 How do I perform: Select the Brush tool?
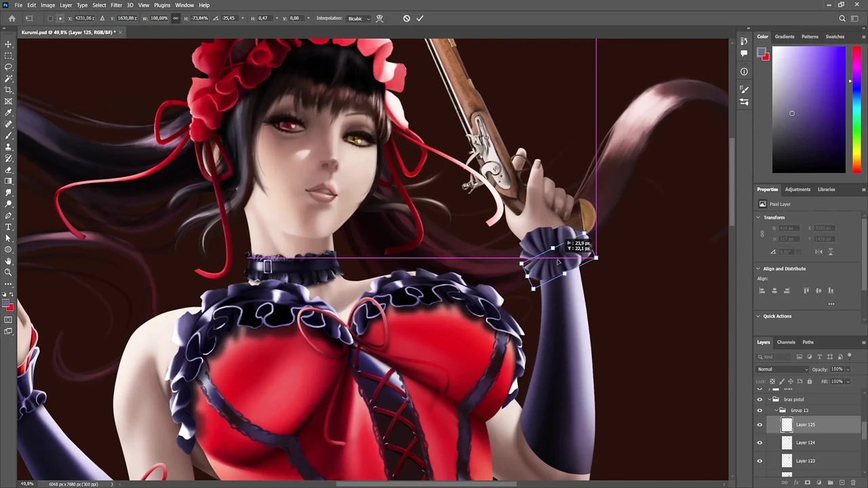point(8,136)
